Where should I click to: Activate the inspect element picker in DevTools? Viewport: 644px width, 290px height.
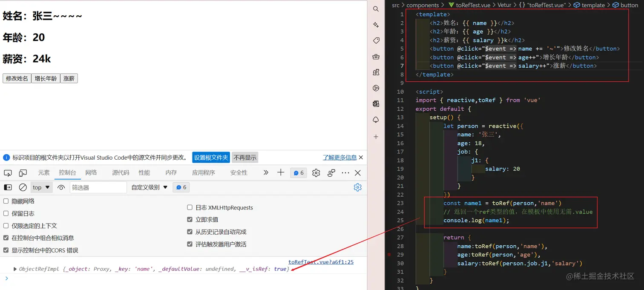click(8, 173)
